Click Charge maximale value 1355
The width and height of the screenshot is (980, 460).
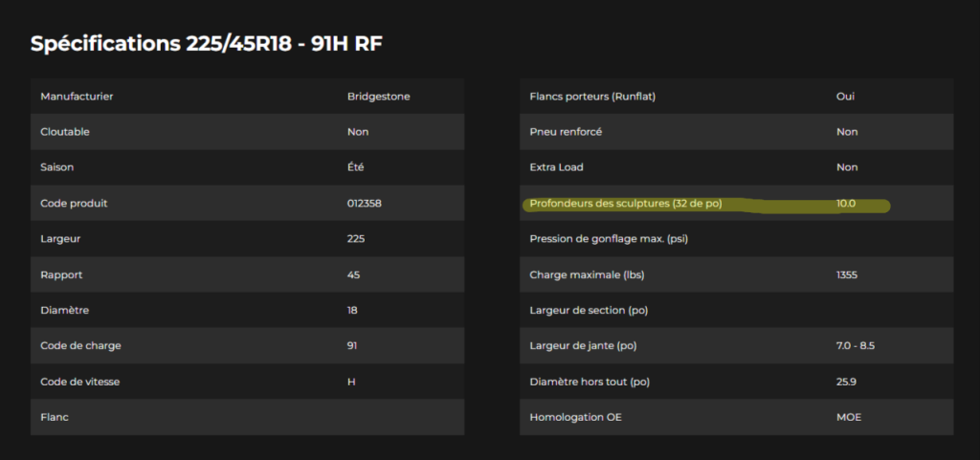click(x=846, y=274)
